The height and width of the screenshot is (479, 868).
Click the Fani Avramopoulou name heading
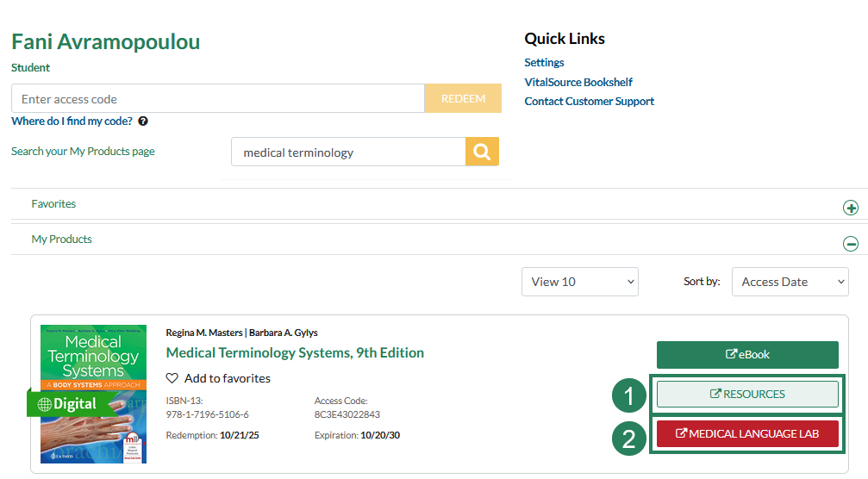pos(106,42)
